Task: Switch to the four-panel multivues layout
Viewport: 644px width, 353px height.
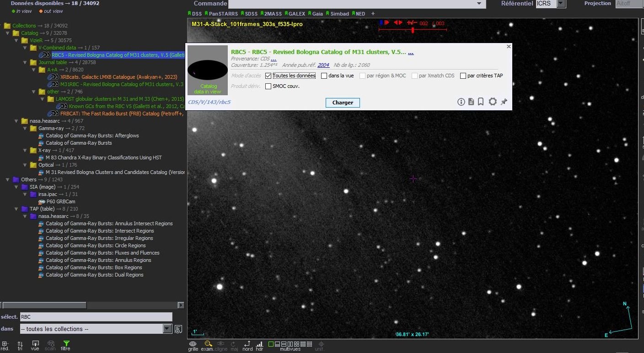Action: [x=296, y=344]
